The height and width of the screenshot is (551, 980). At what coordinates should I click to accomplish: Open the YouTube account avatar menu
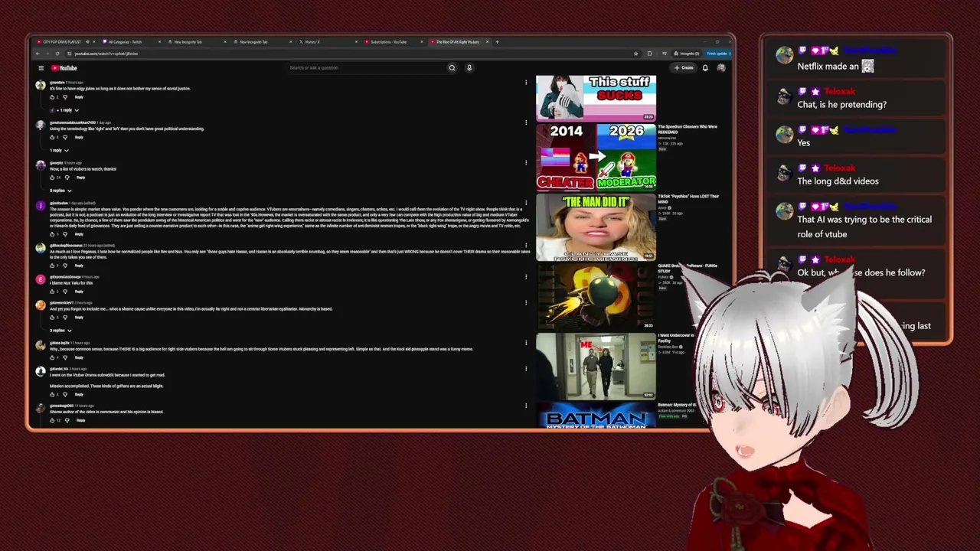[720, 68]
